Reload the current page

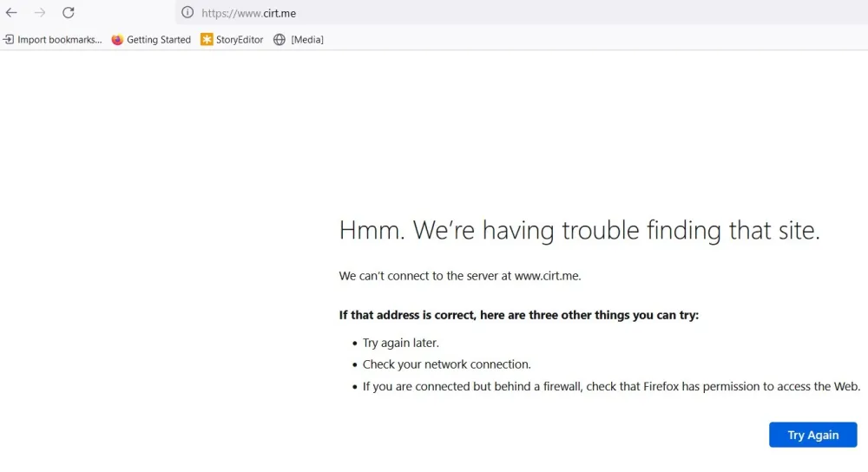click(69, 13)
